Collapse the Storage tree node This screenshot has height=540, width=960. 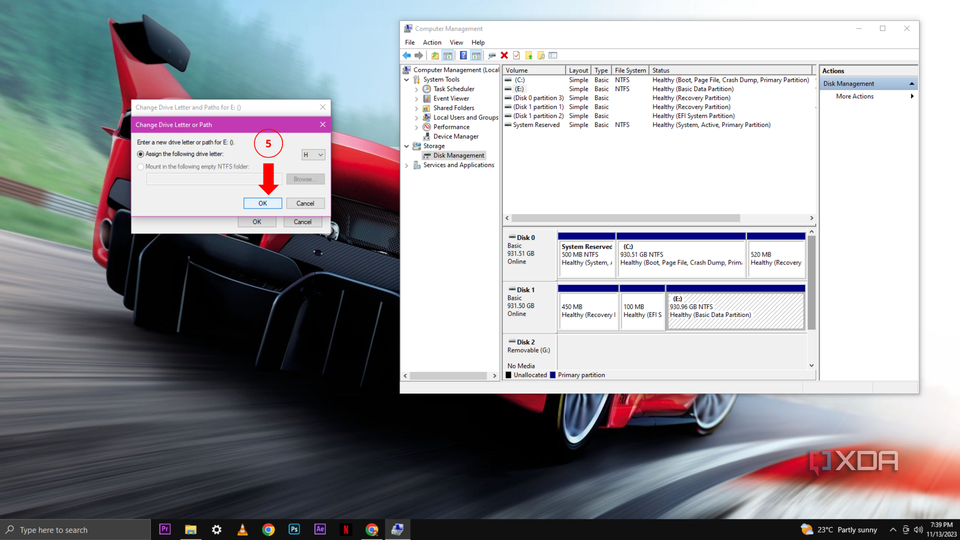[x=407, y=146]
